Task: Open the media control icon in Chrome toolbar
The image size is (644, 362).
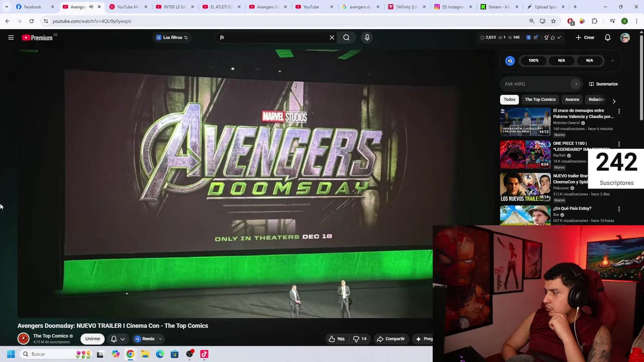Action: pos(612,21)
